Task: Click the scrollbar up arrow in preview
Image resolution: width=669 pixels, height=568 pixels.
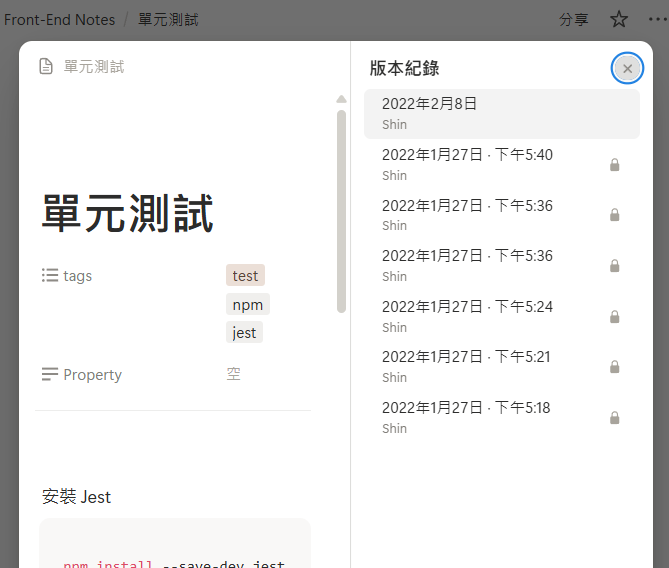Action: point(341,99)
